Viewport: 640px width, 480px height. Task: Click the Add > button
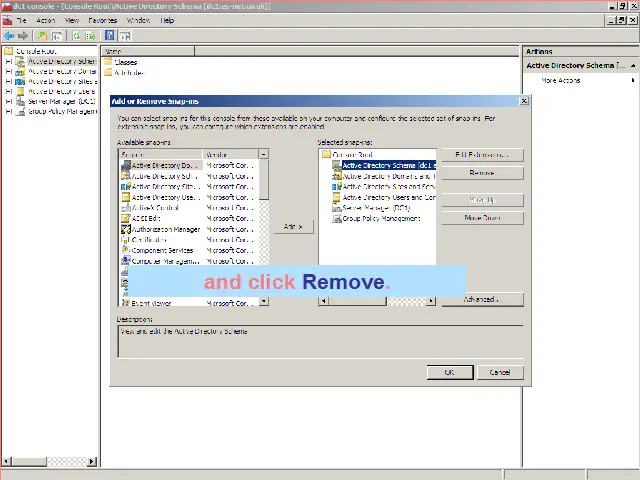point(293,227)
